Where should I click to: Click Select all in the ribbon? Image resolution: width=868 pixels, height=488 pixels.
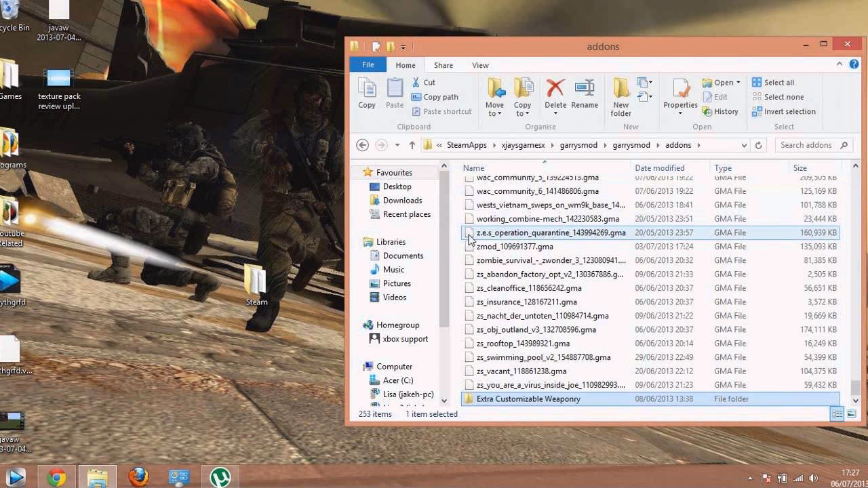[x=773, y=82]
